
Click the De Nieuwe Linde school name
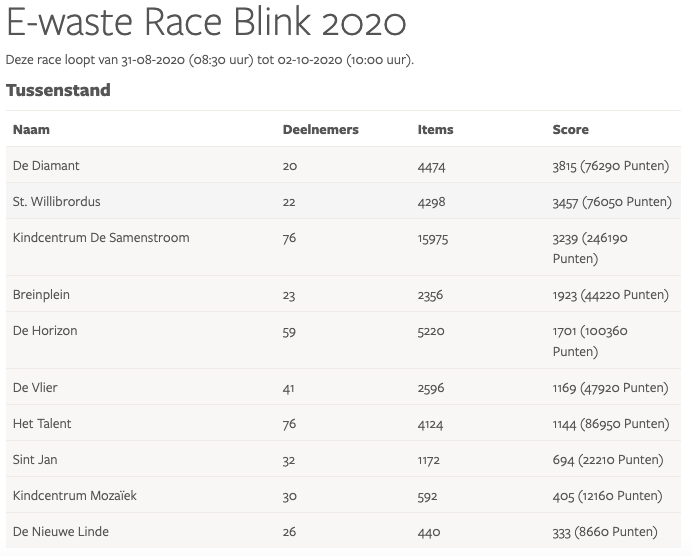pos(61,532)
